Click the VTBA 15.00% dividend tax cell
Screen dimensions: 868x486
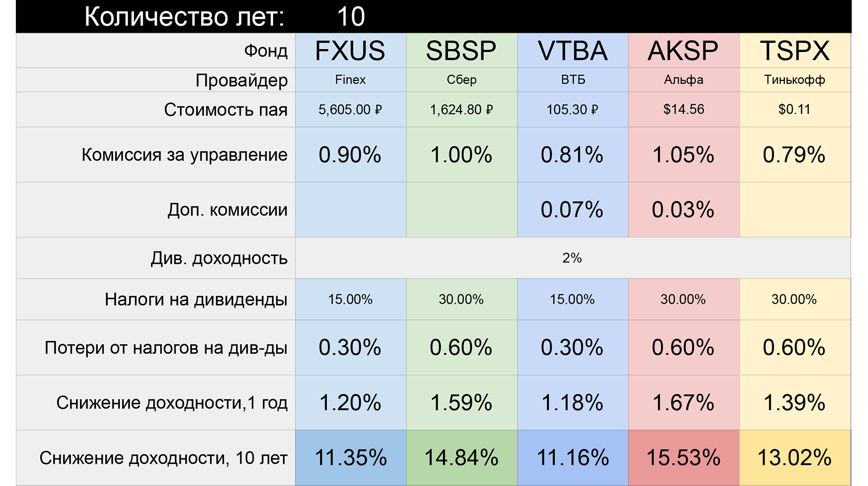(572, 299)
